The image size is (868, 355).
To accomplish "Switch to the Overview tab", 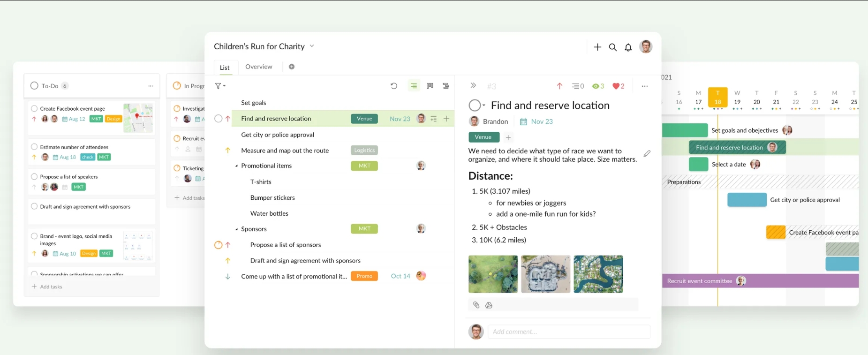I will (x=259, y=67).
